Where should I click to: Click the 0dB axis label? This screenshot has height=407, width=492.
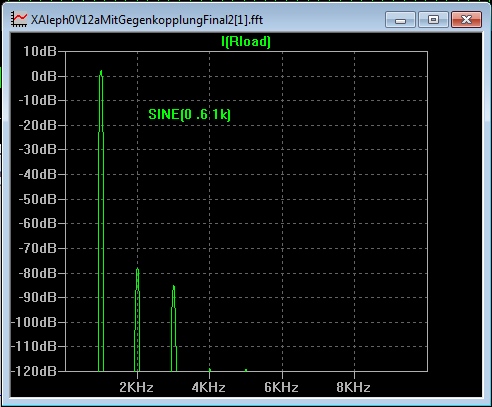pos(44,76)
